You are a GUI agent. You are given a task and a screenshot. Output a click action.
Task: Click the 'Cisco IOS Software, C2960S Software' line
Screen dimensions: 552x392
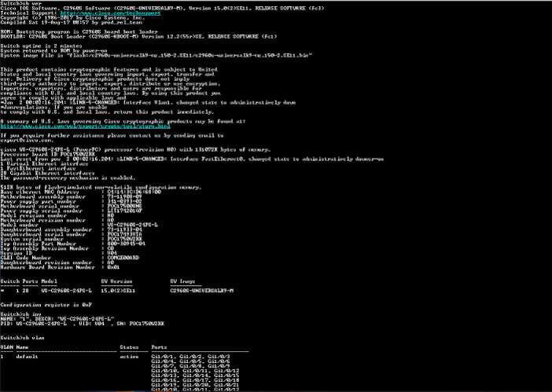162,8
